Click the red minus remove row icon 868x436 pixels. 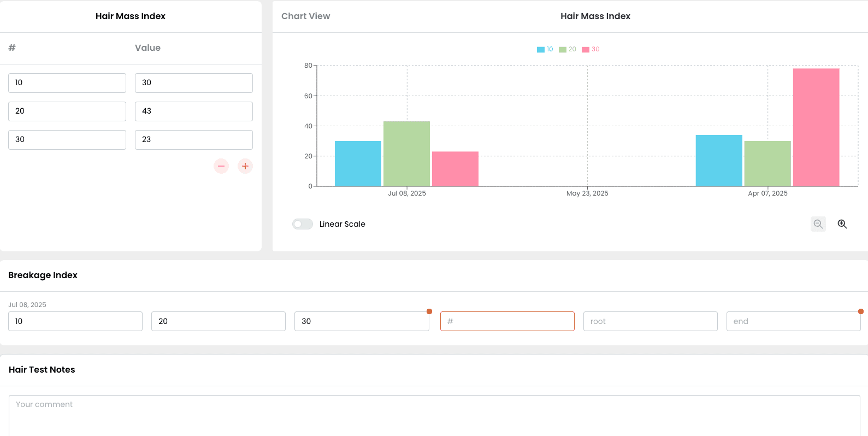221,166
